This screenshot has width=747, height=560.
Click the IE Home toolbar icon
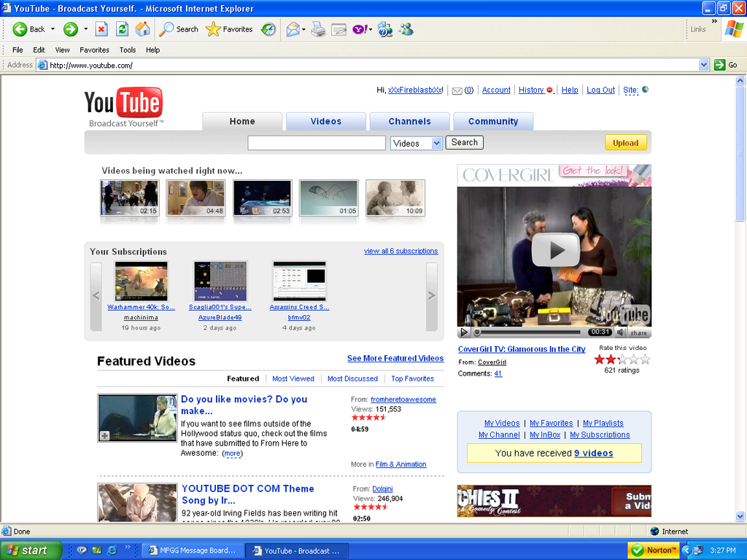point(143,29)
